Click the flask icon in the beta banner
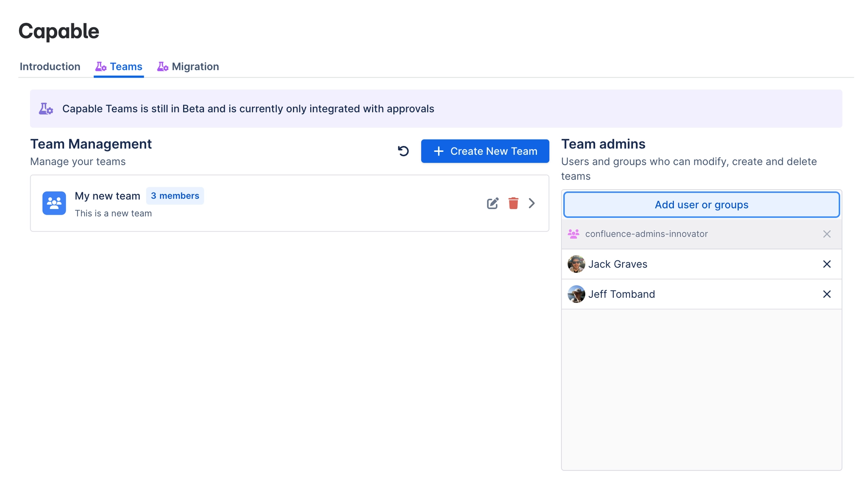 47,109
